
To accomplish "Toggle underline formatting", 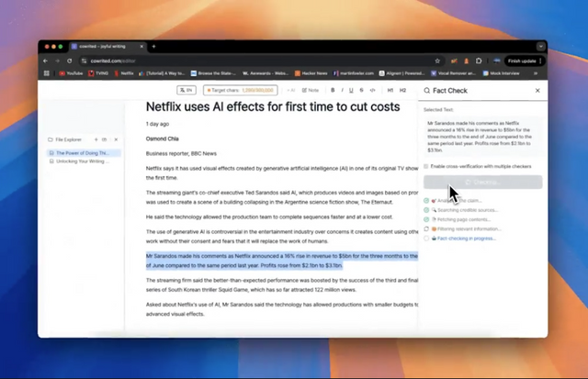I will (x=351, y=90).
